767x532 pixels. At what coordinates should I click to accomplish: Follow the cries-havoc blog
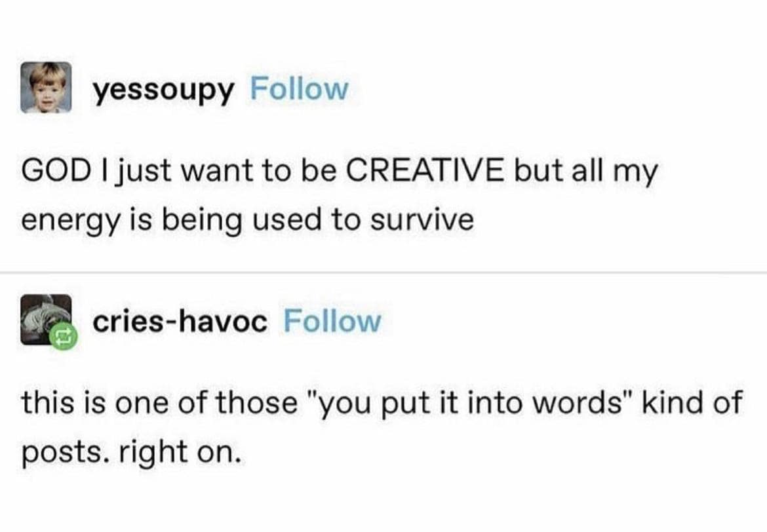point(332,321)
